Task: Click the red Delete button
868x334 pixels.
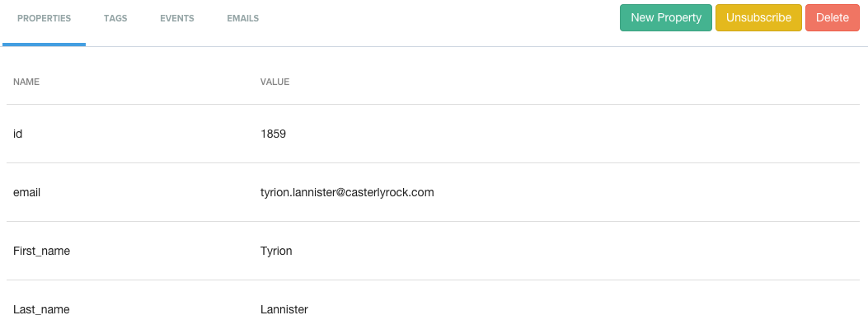Action: click(x=832, y=17)
